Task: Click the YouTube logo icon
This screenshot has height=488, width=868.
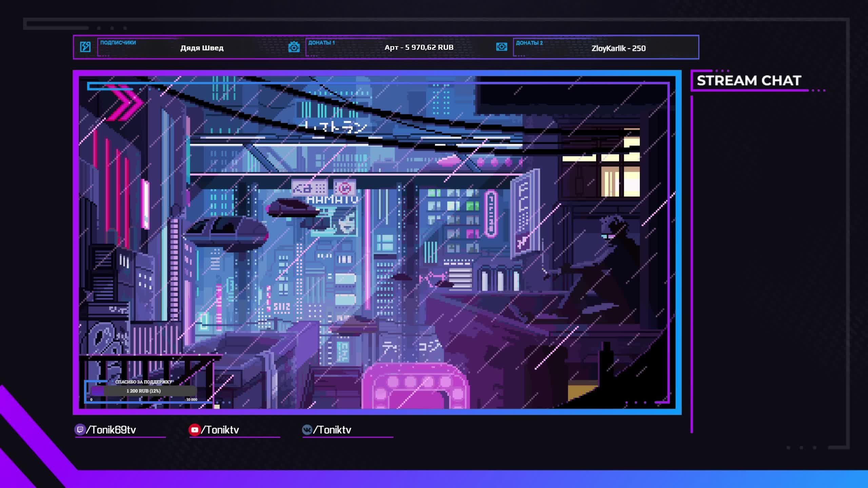Action: point(194,430)
